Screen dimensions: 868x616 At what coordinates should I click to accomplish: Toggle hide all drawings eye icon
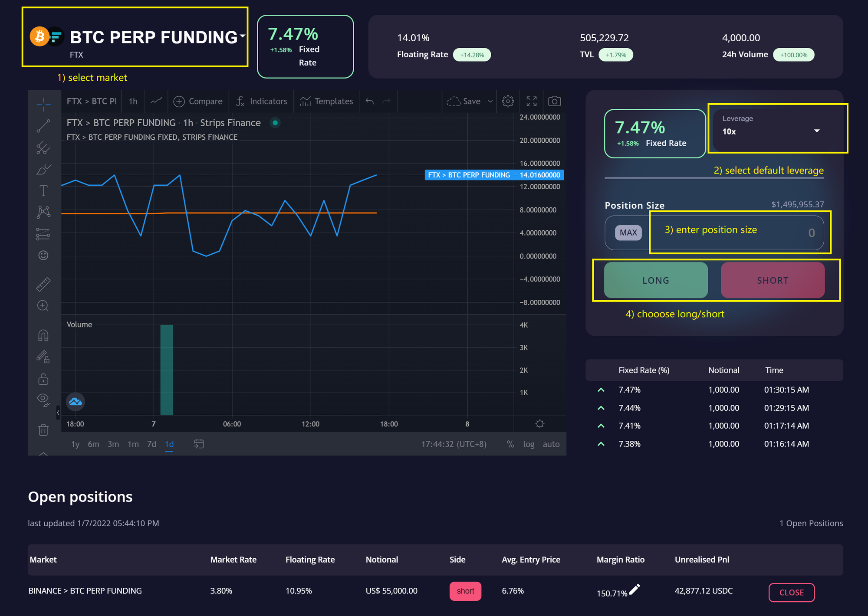tap(43, 399)
